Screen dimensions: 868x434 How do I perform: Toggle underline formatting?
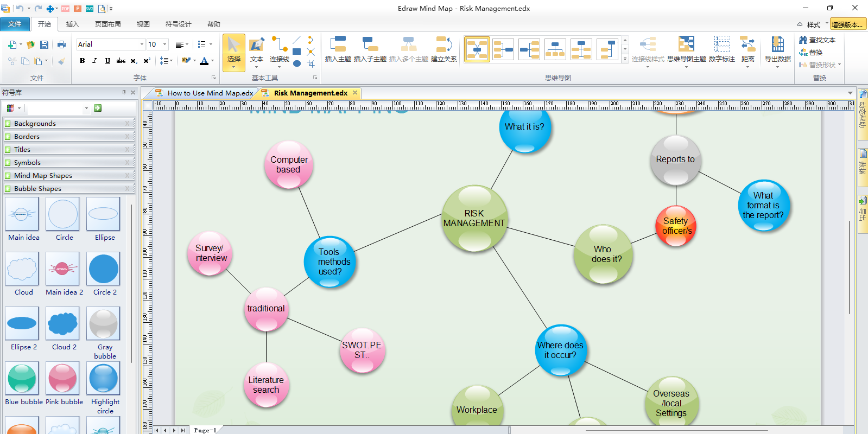pyautogui.click(x=107, y=61)
